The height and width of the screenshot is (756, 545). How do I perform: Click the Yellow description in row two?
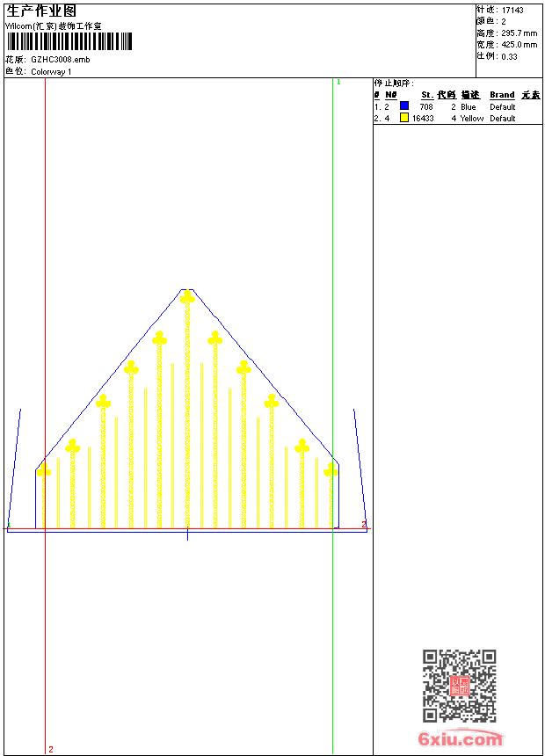tap(472, 118)
